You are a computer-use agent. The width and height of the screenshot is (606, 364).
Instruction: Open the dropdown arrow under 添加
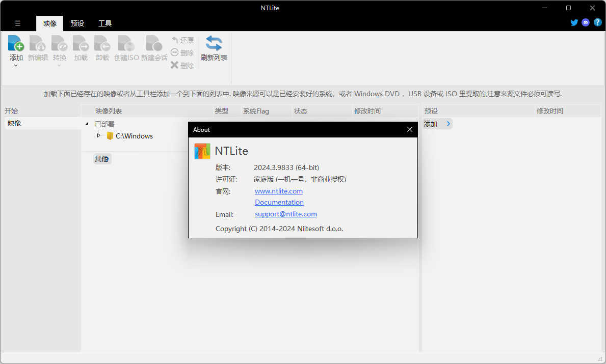[16, 66]
